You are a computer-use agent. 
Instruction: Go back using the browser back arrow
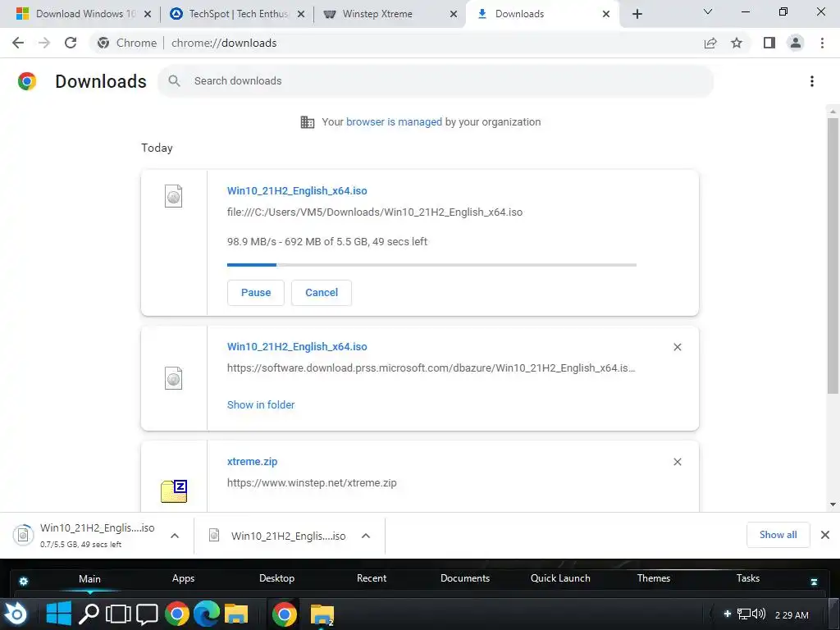(18, 43)
